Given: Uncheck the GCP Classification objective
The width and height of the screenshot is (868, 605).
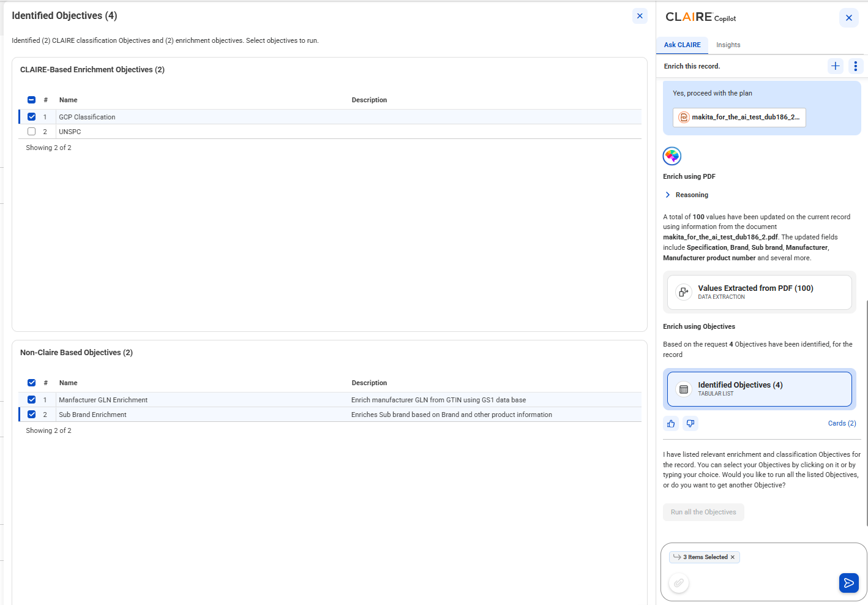Looking at the screenshot, I should [x=31, y=117].
